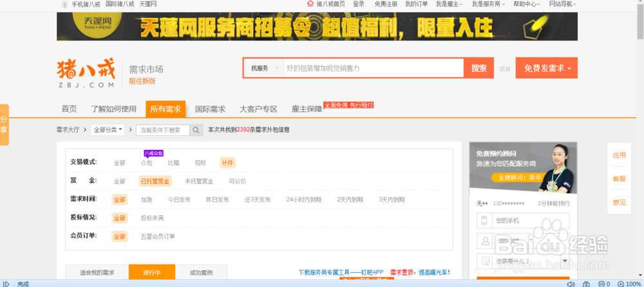Screen dimensions: 644x287
Task: Open 我的订单 link
Action: 416,4
